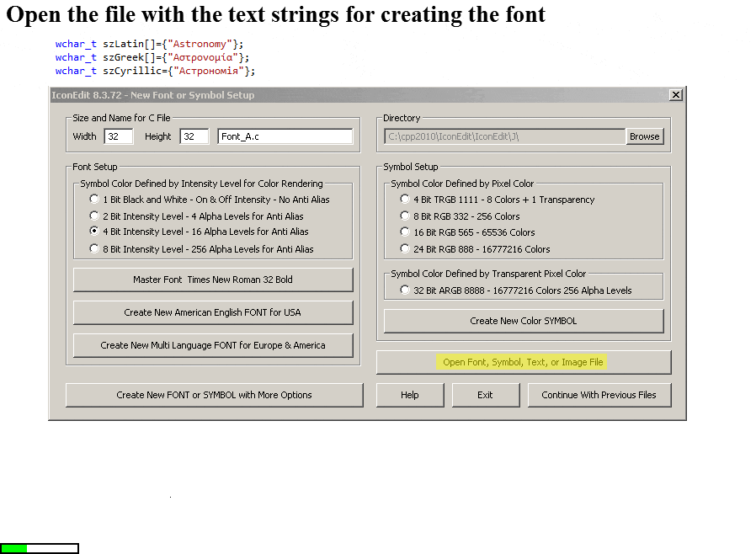Select 2 Bit Intensity Level radio button
This screenshot has width=756, height=554.
(94, 216)
